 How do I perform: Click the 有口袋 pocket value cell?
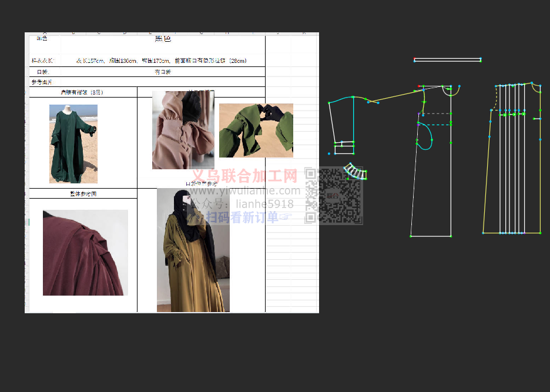pos(163,72)
